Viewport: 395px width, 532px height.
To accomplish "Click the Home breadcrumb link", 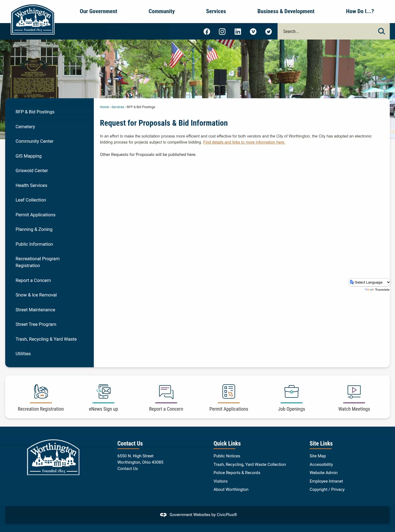I will click(x=104, y=107).
